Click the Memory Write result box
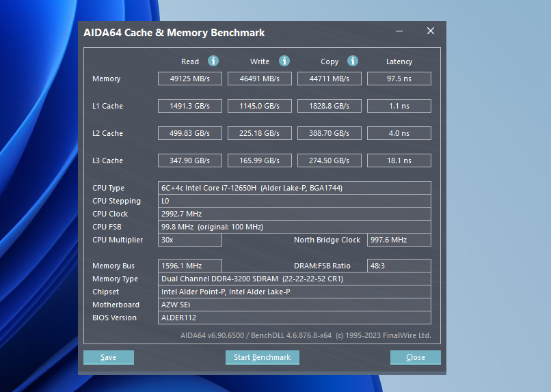The image size is (551, 392). click(x=260, y=79)
